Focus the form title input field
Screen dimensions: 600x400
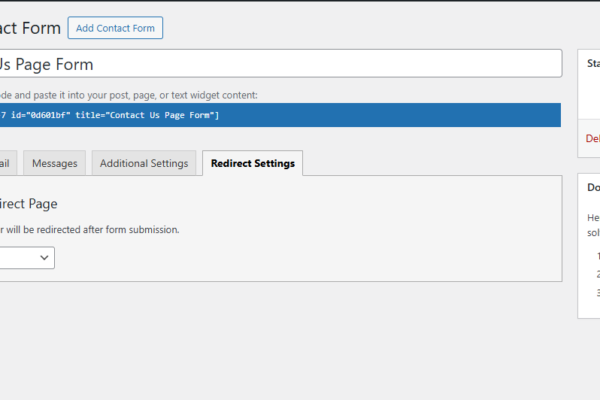point(280,64)
